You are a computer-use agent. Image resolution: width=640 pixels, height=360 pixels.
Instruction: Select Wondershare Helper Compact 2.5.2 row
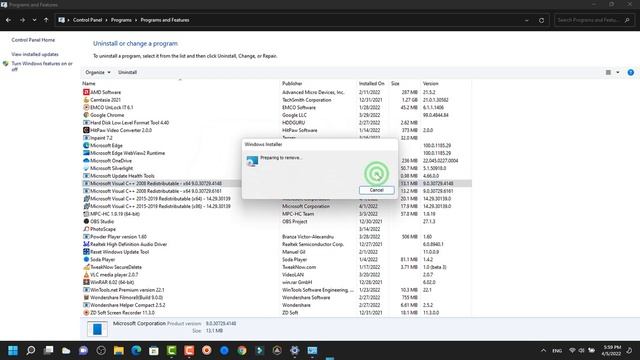(x=277, y=305)
